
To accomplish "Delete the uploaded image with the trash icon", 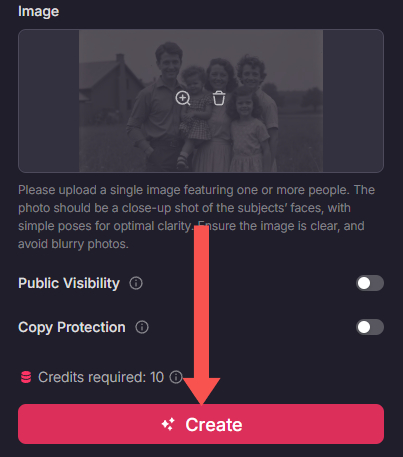I will coord(219,98).
